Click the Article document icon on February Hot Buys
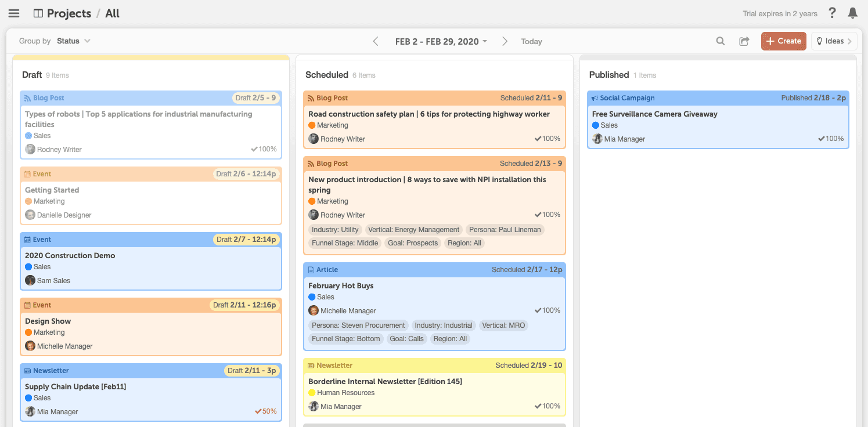Image resolution: width=868 pixels, height=427 pixels. pos(311,270)
